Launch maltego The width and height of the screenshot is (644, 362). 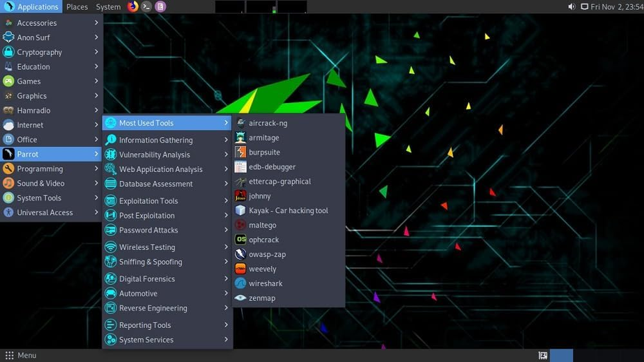point(262,225)
